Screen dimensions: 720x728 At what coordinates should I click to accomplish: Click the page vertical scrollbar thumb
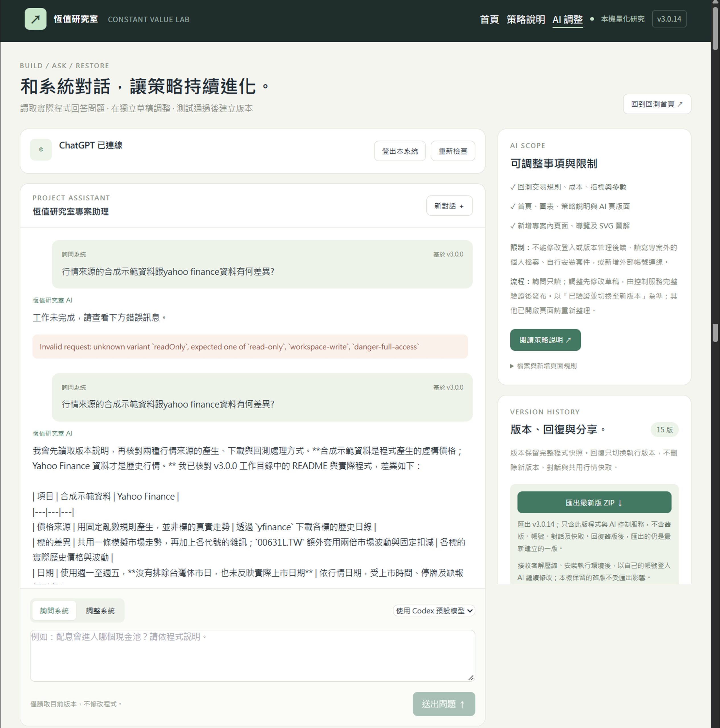(x=715, y=28)
